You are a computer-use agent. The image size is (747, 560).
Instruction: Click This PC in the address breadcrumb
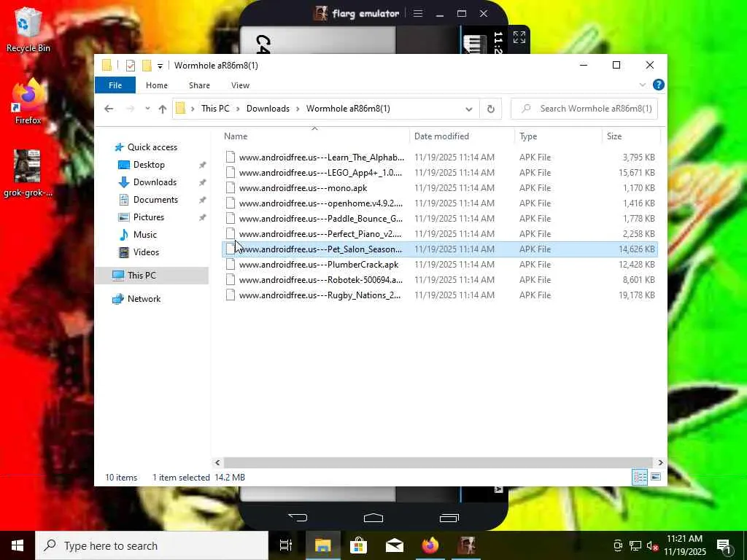(x=215, y=109)
